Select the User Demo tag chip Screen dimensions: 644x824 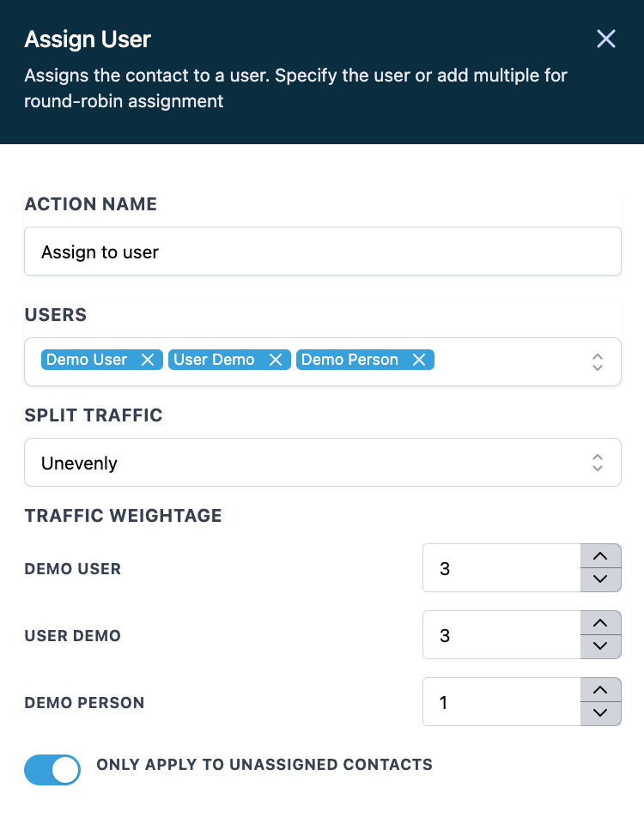pos(214,360)
